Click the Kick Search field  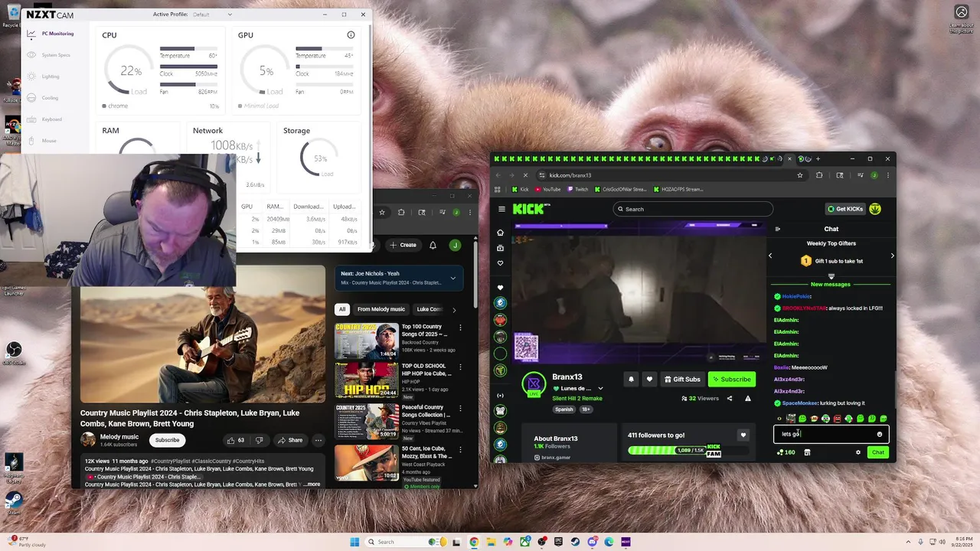click(x=693, y=209)
